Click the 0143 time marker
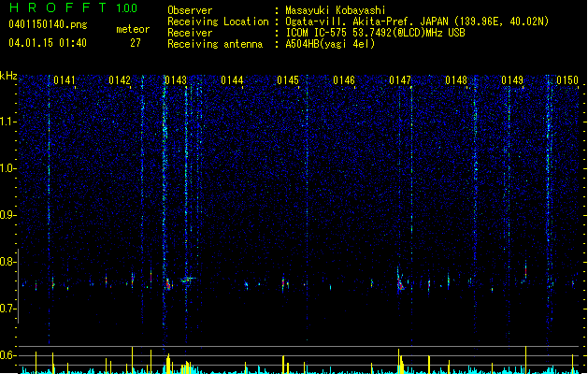Screen dimensions: 588x374 (x=176, y=80)
